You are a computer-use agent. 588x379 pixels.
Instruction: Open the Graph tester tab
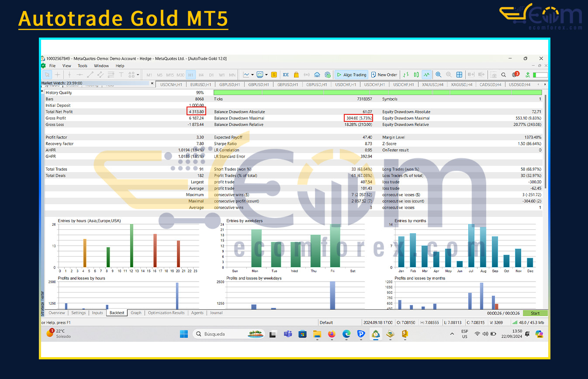[x=136, y=313]
